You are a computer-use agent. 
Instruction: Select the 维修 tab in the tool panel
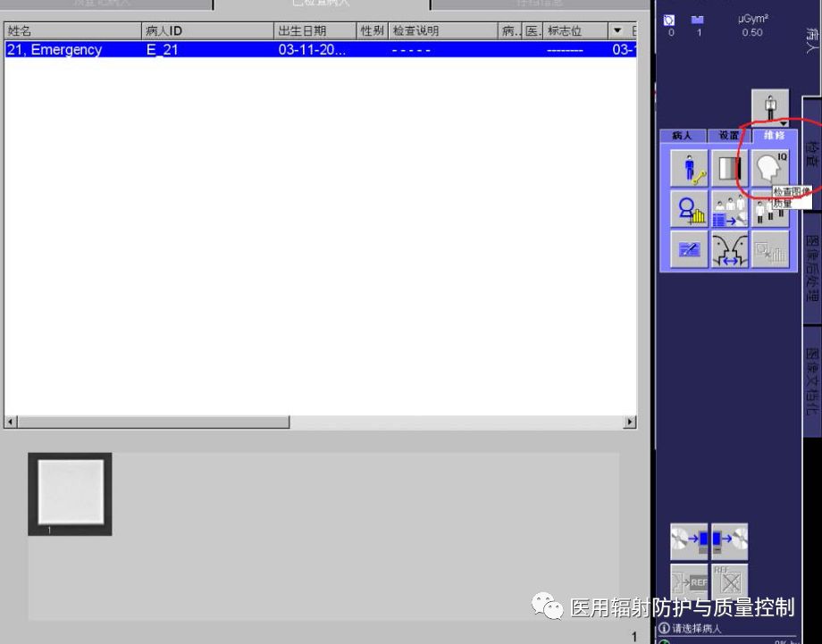(775, 135)
